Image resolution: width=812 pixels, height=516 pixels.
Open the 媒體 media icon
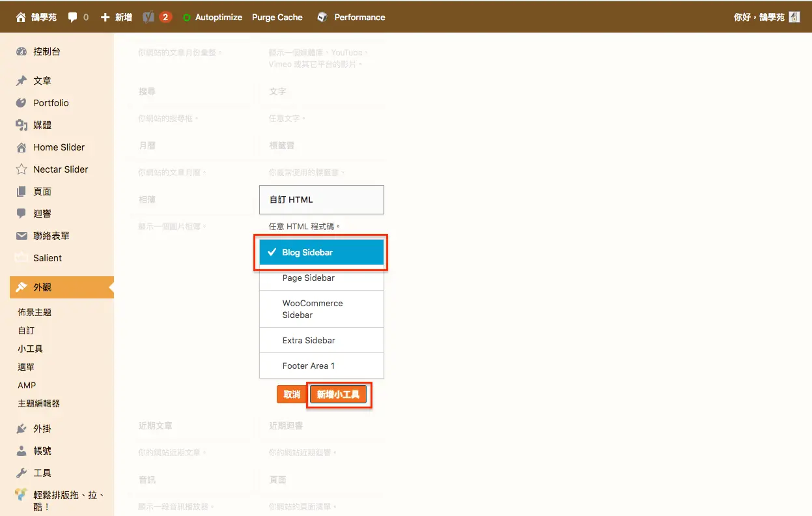tap(21, 125)
